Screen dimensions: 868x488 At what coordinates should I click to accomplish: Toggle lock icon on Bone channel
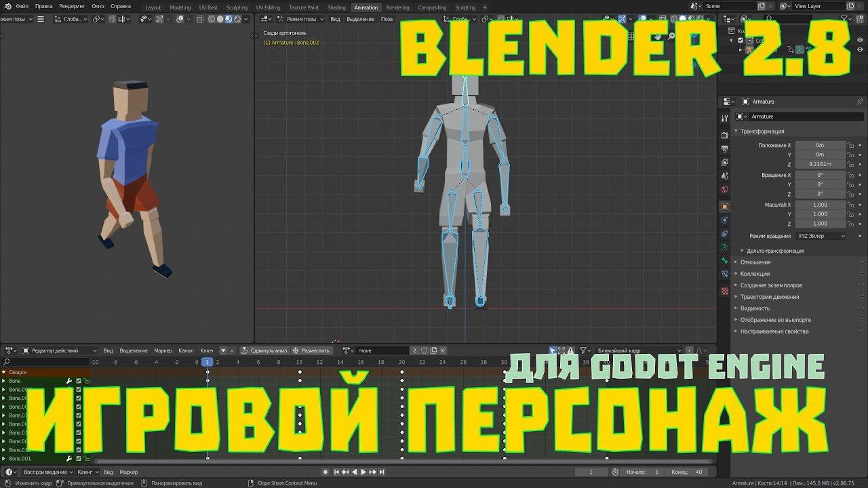(x=87, y=381)
